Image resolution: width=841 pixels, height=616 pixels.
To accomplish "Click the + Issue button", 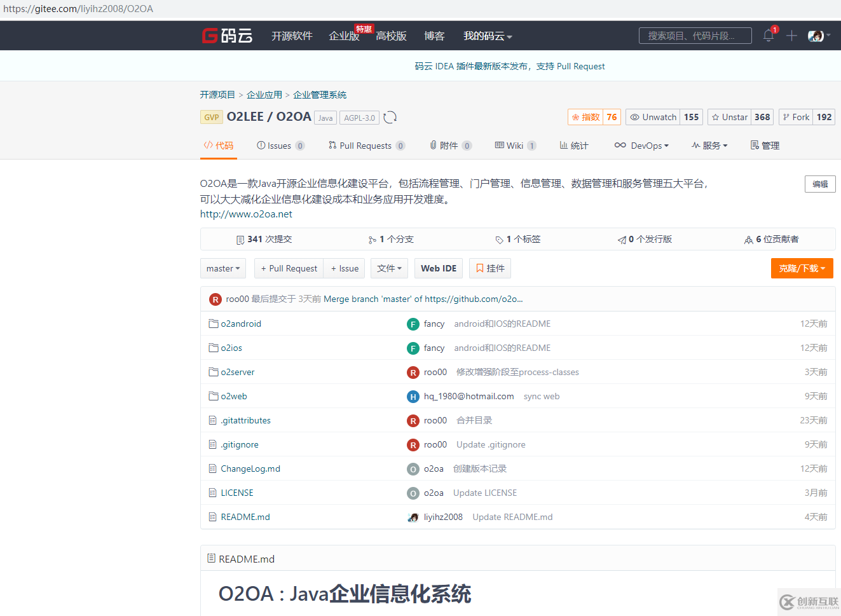I will click(345, 268).
